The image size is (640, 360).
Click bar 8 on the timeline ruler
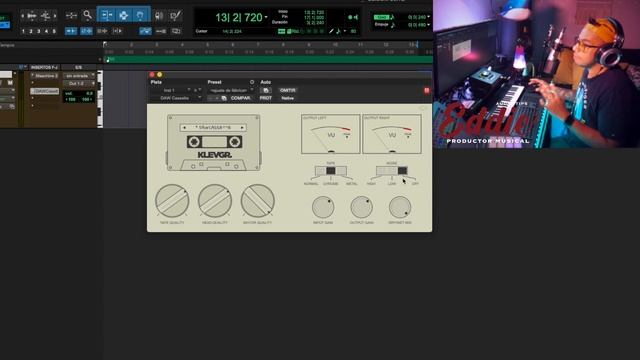pos(283,44)
